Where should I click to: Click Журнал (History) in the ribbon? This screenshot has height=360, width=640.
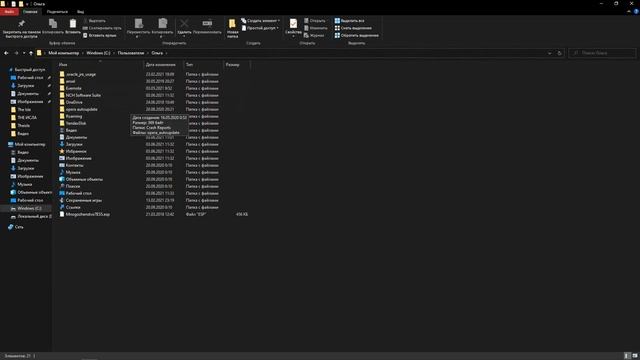tap(313, 35)
